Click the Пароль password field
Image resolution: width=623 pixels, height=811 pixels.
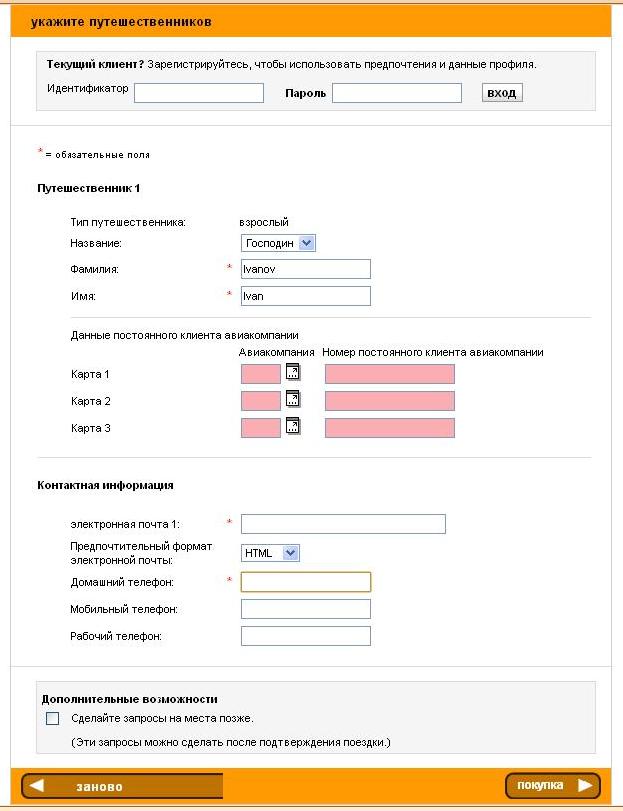(396, 93)
